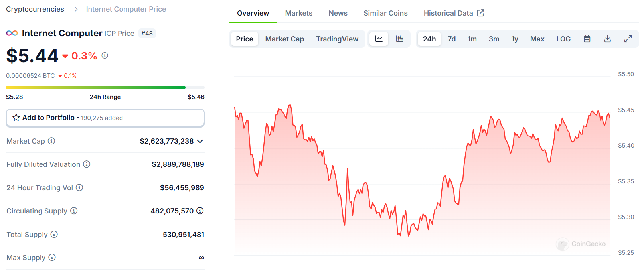Click Add to Portfolio button
Viewport: 644px width, 272px height.
(x=105, y=118)
